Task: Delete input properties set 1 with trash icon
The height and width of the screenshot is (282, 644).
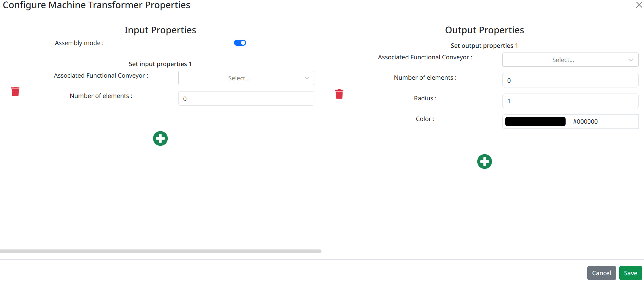Action: [x=15, y=92]
